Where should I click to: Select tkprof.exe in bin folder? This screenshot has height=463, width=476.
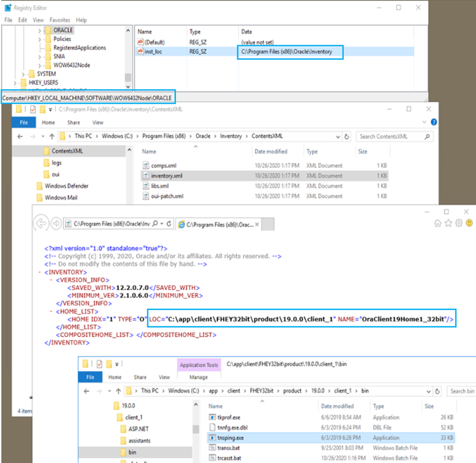228,417
